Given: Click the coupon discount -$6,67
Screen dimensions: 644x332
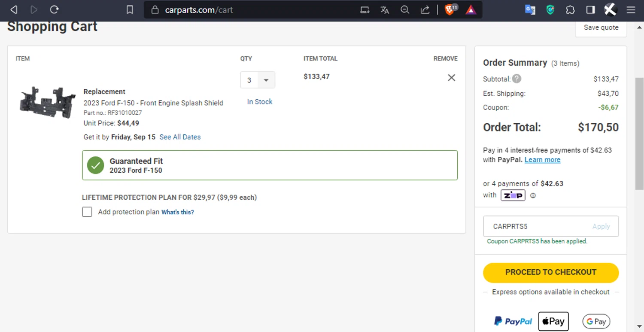Looking at the screenshot, I should [608, 107].
